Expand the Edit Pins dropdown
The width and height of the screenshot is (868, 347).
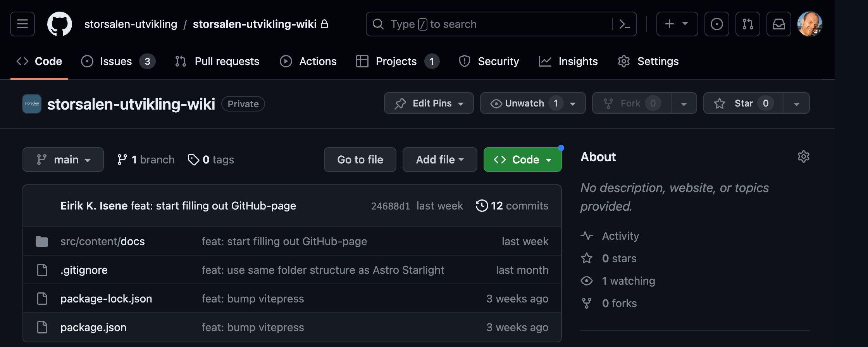pyautogui.click(x=429, y=103)
